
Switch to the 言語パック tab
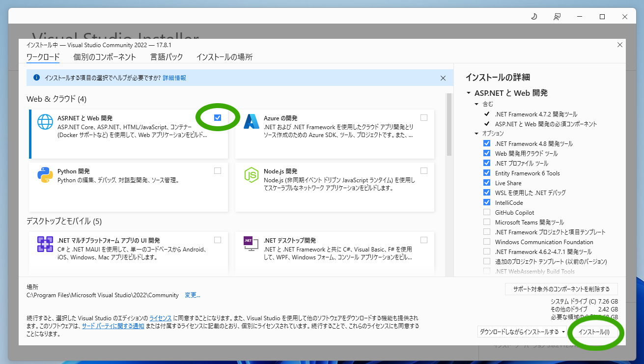click(x=167, y=57)
